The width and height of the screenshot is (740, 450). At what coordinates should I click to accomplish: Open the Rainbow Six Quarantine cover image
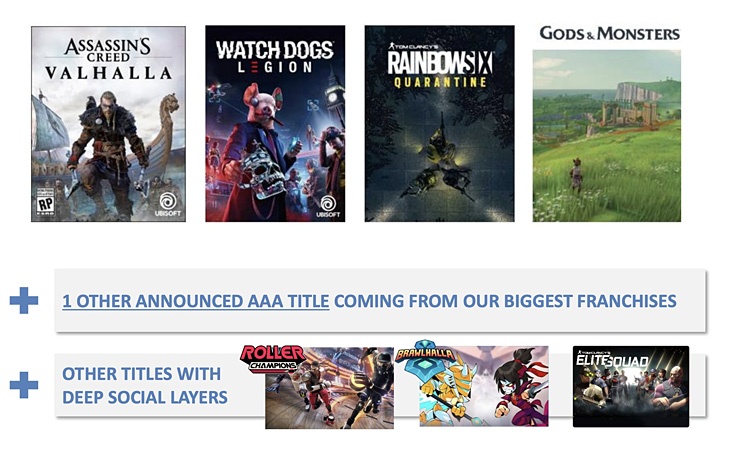pos(439,124)
